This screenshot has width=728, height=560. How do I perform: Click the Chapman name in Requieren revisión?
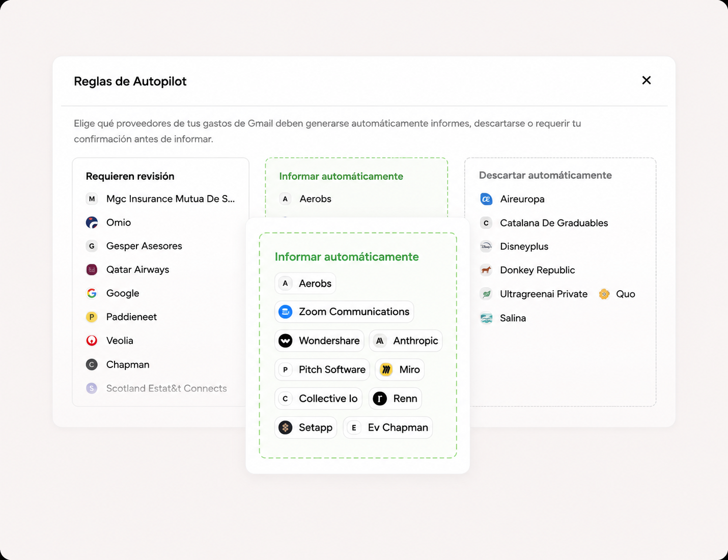click(x=128, y=365)
